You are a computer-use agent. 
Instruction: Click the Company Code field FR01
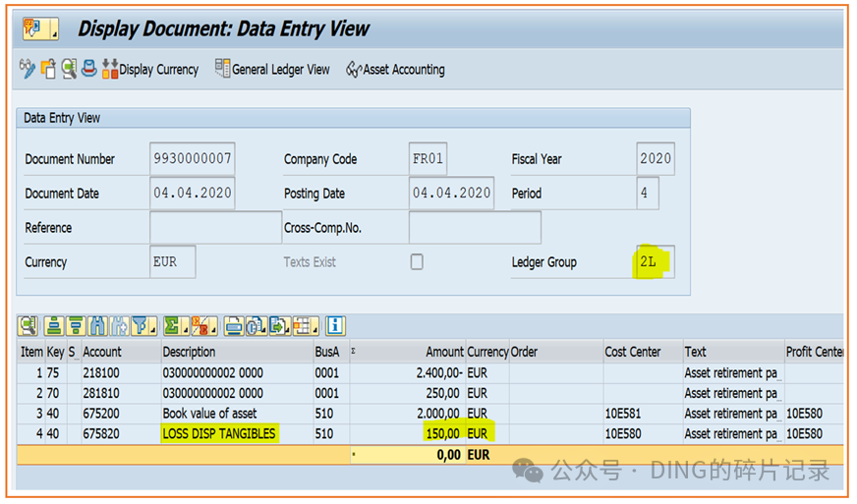point(428,158)
